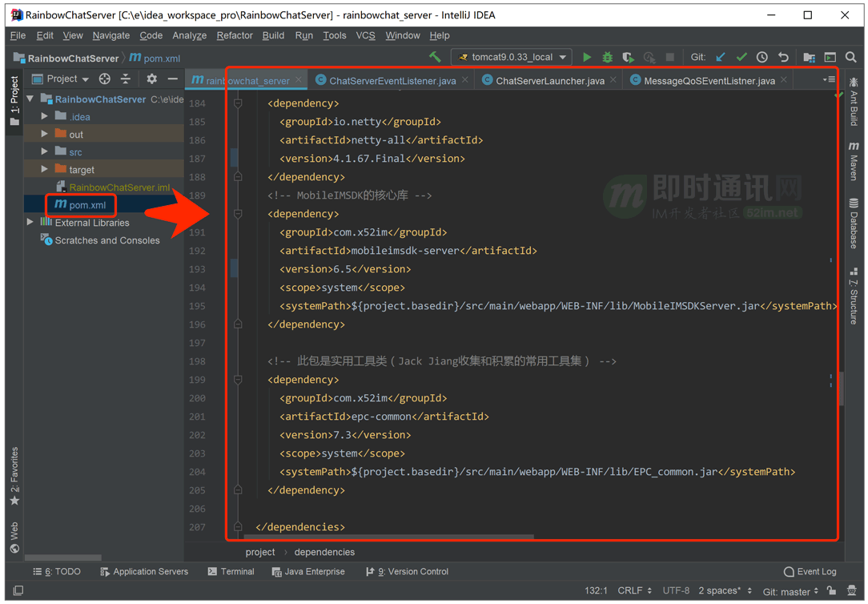Select pom.xml in the project tree

[x=87, y=205]
